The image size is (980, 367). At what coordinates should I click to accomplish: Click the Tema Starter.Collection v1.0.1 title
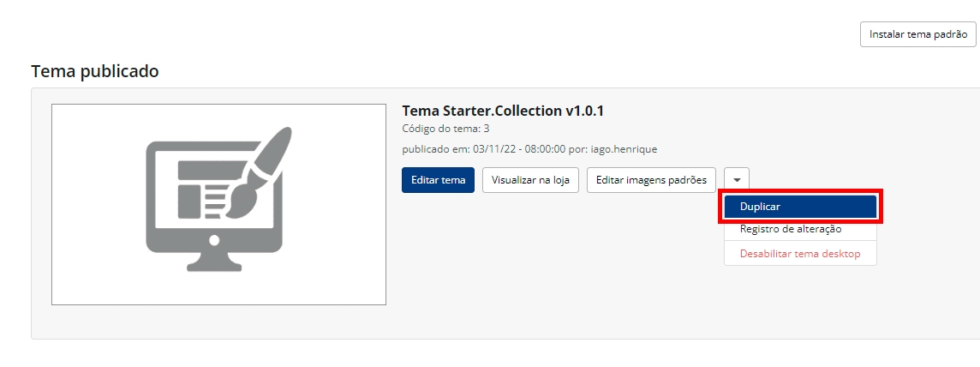point(503,111)
